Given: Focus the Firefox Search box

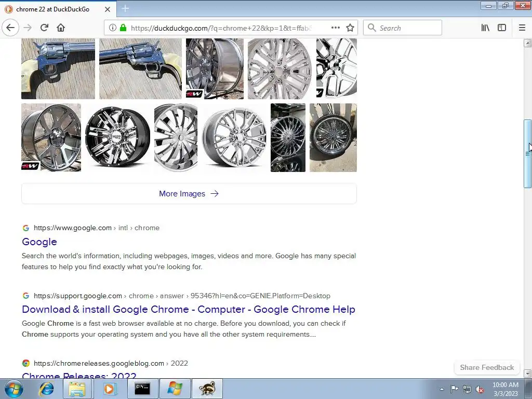Looking at the screenshot, I should click(x=403, y=28).
